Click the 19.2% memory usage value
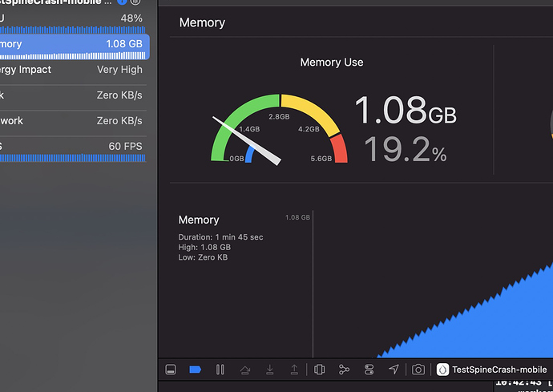This screenshot has width=553, height=392. [406, 150]
